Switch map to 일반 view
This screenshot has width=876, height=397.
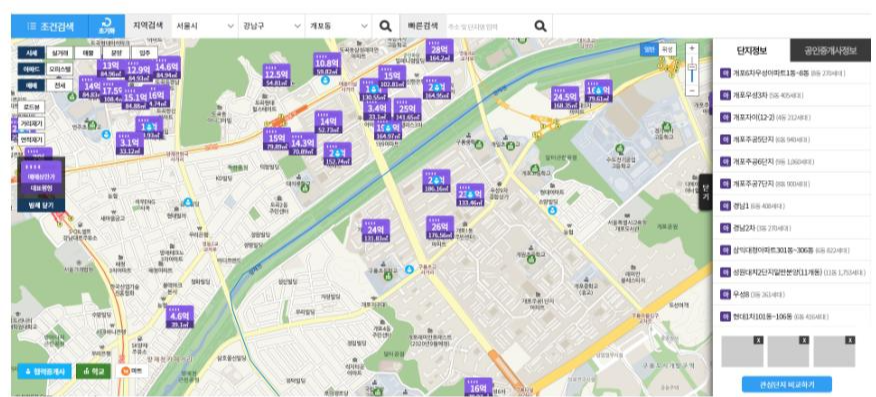[x=649, y=50]
